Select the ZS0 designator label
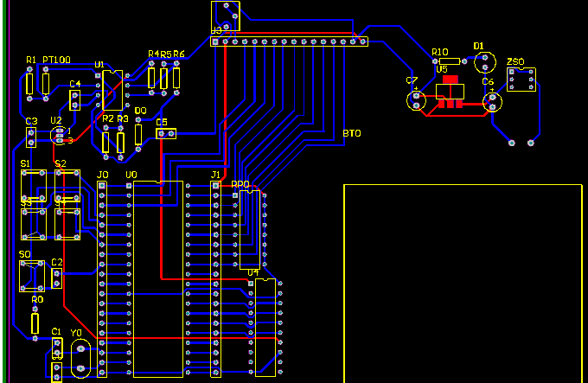The image size is (588, 383). point(515,62)
